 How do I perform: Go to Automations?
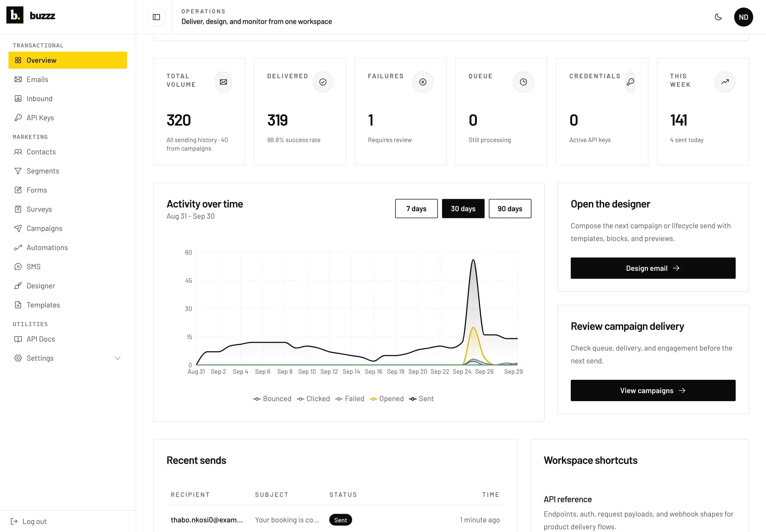coord(68,248)
